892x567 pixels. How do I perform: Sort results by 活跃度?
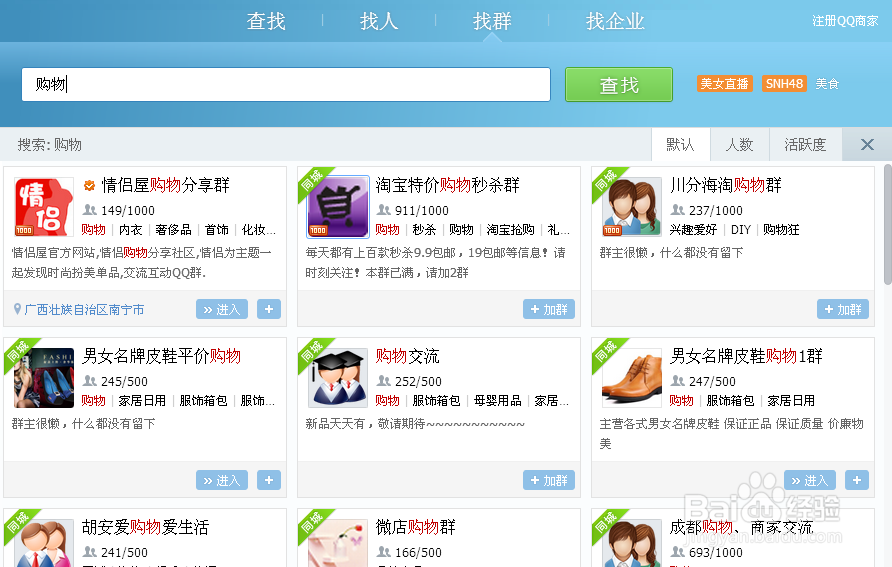[x=805, y=144]
